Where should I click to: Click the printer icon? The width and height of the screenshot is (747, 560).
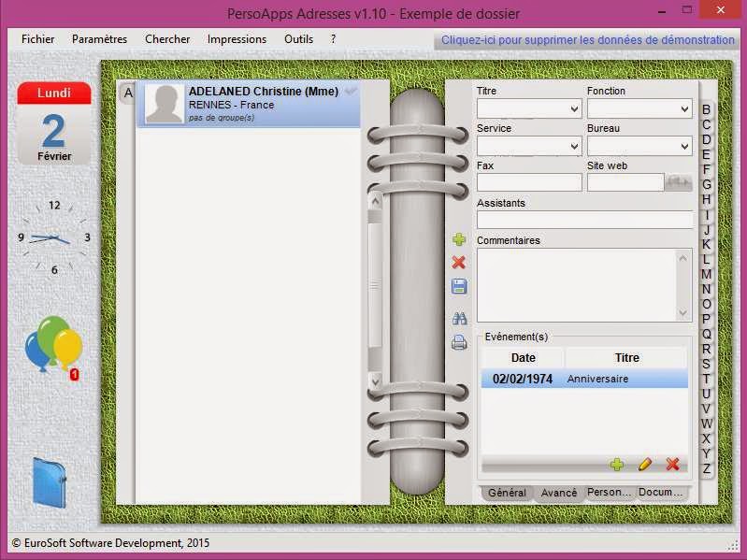tap(458, 343)
